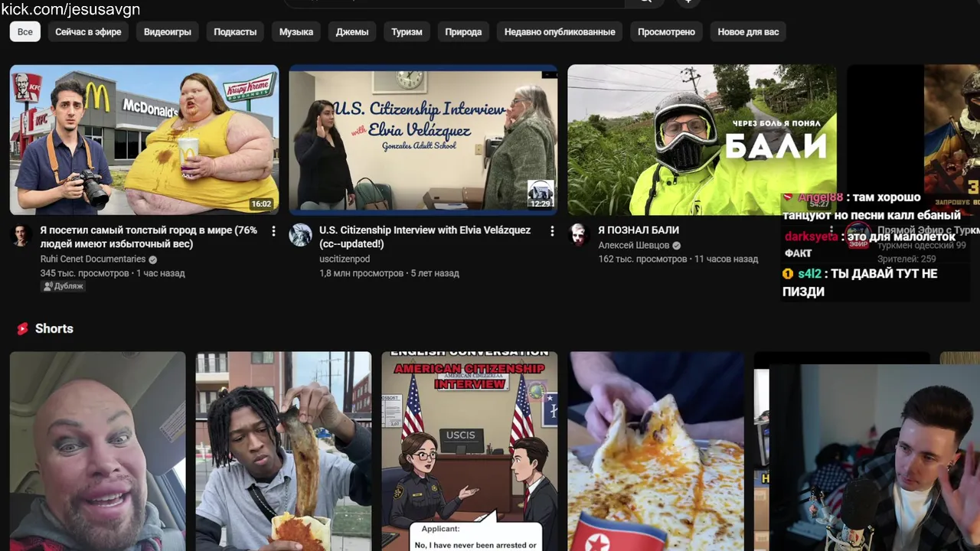Open the Short showing pizza with North Korean flag
This screenshot has height=551, width=980.
pyautogui.click(x=655, y=452)
